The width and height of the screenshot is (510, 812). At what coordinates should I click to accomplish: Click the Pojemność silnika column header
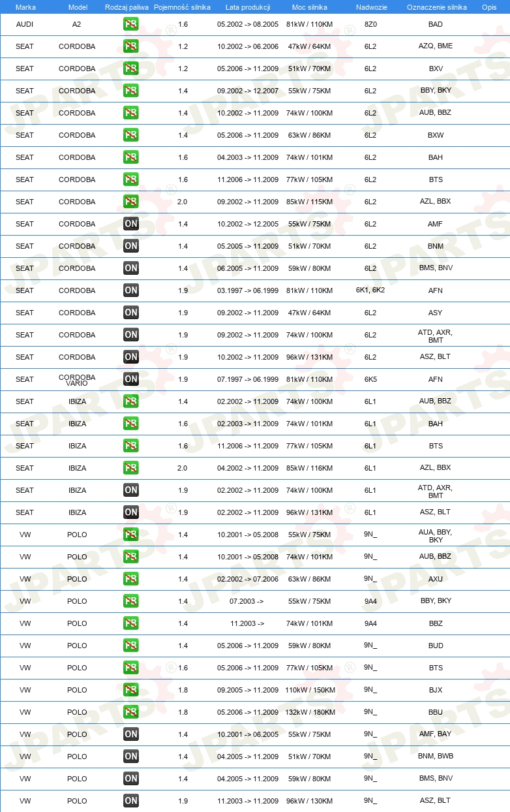[x=182, y=7]
